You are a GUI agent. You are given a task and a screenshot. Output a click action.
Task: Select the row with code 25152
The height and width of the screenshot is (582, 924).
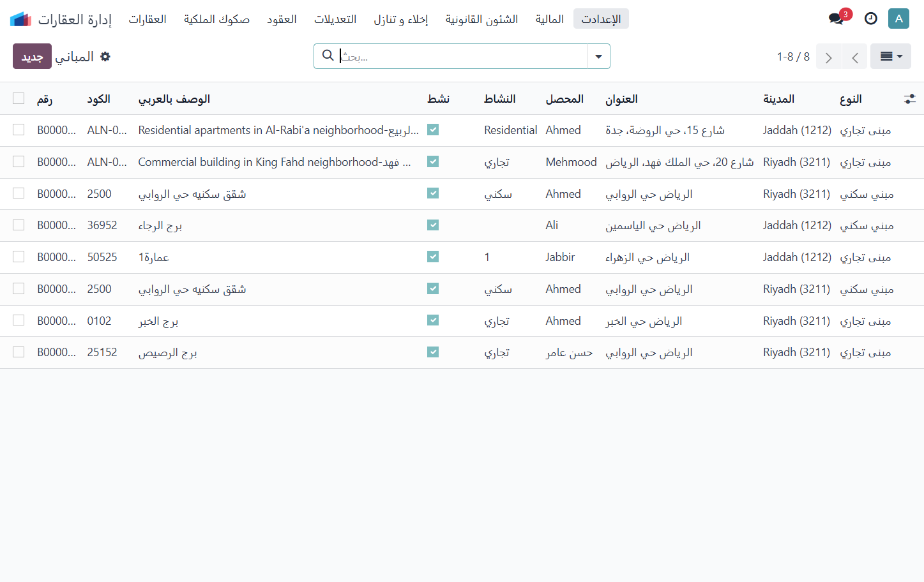[x=19, y=352]
